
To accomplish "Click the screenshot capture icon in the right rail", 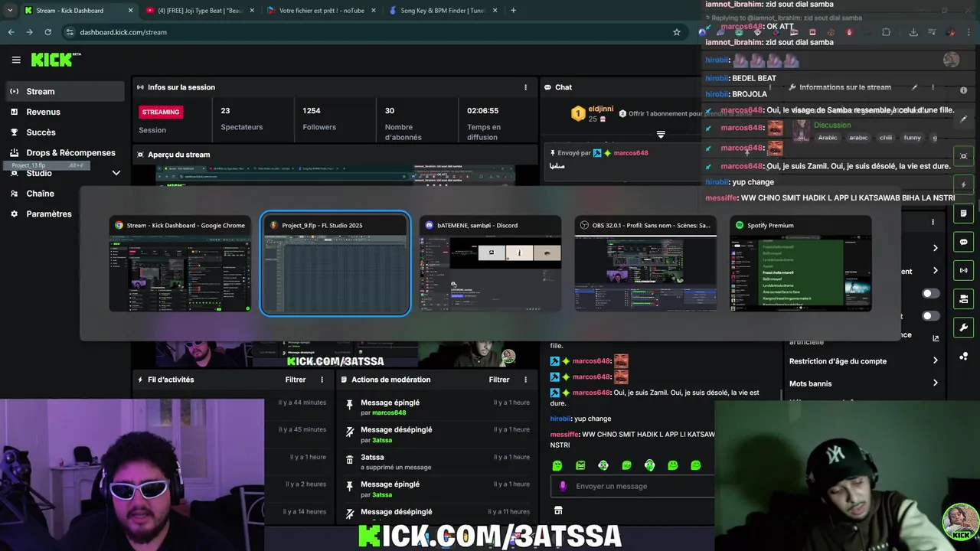I will coord(964,156).
